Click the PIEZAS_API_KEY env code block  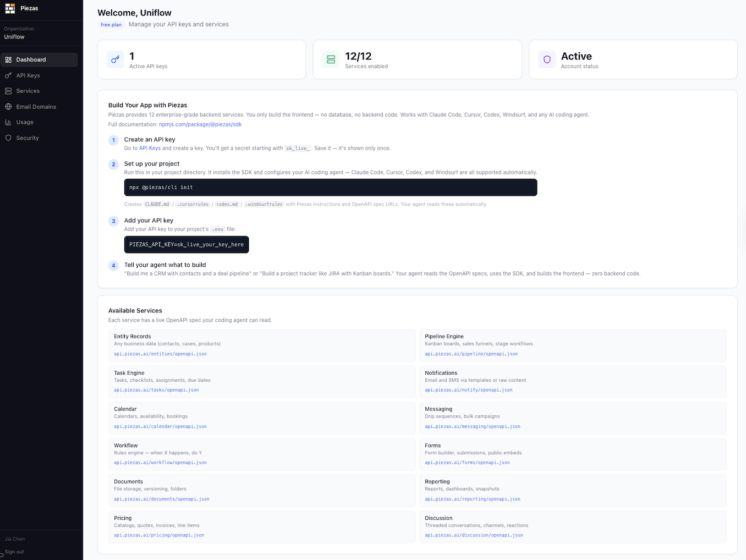186,245
